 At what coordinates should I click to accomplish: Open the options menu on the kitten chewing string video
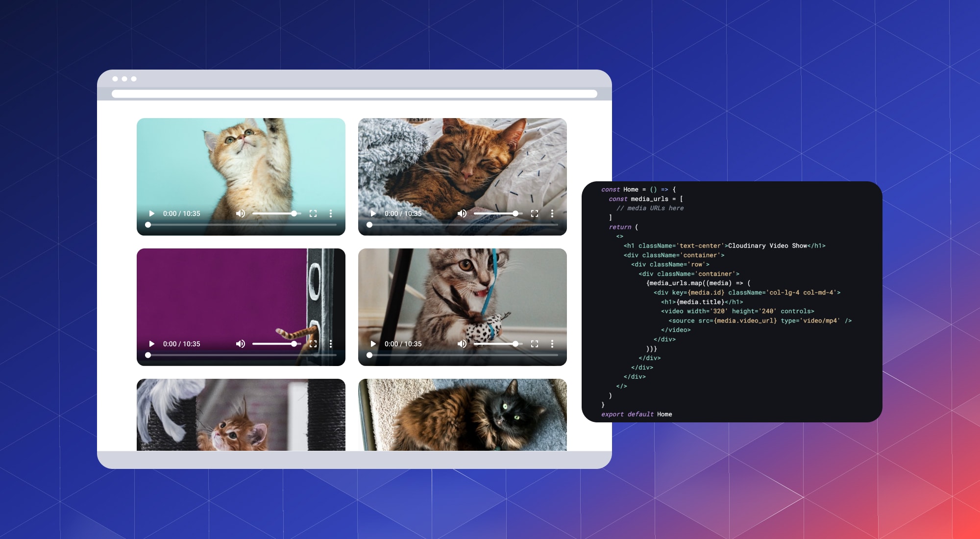click(x=553, y=343)
